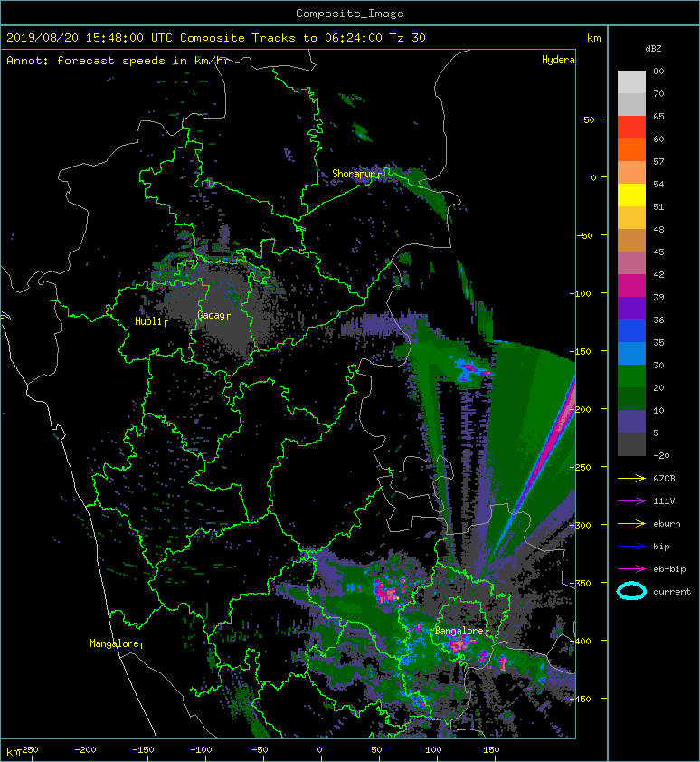Click the km unit label at top right
The image size is (700, 762).
tap(593, 38)
